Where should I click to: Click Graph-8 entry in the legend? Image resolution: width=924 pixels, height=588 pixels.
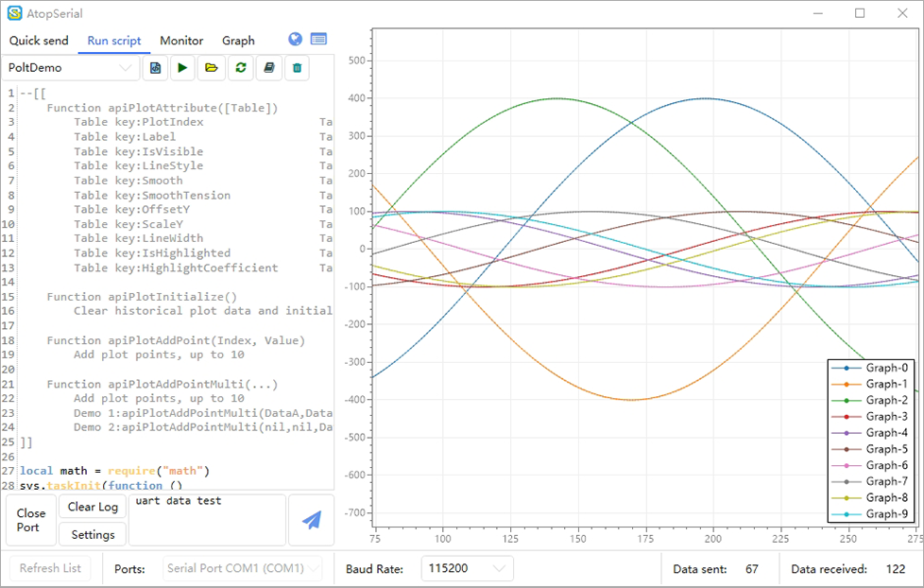(870, 498)
